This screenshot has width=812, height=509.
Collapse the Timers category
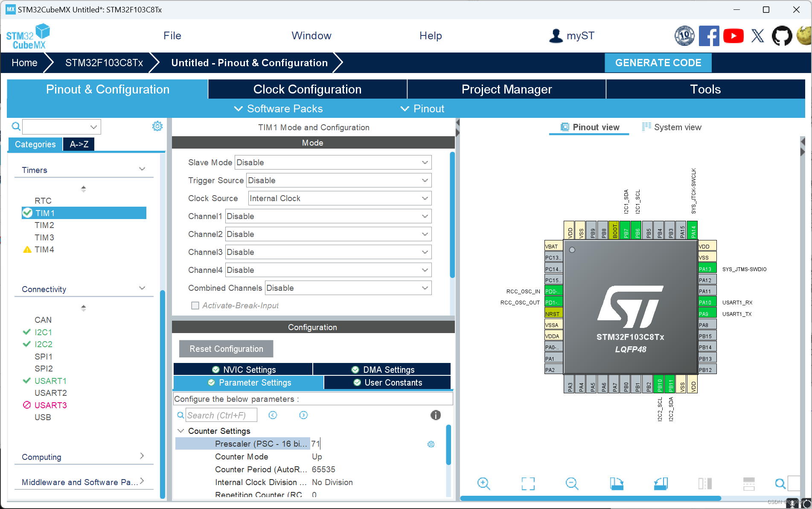coord(142,169)
